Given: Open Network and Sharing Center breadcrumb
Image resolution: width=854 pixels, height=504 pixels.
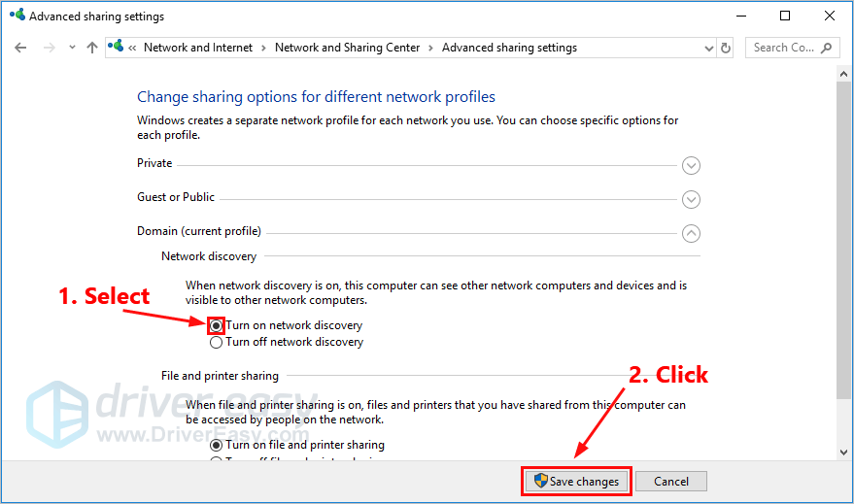Looking at the screenshot, I should coord(348,48).
